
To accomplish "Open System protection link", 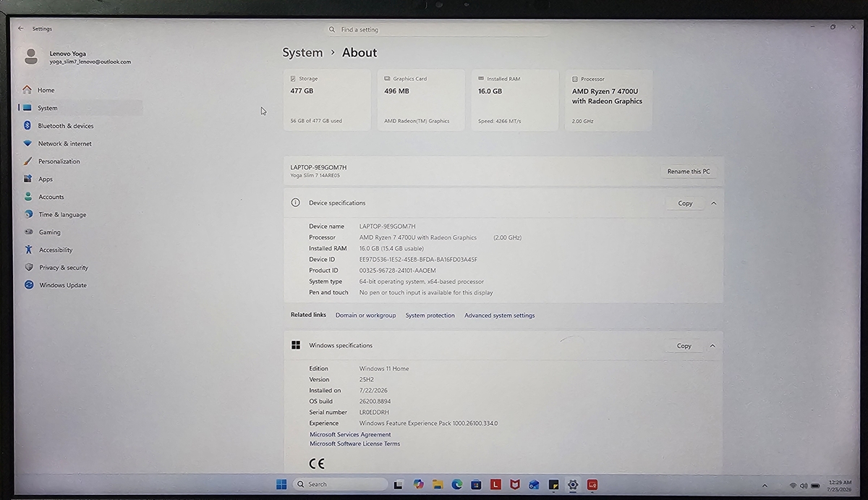I will (x=430, y=315).
